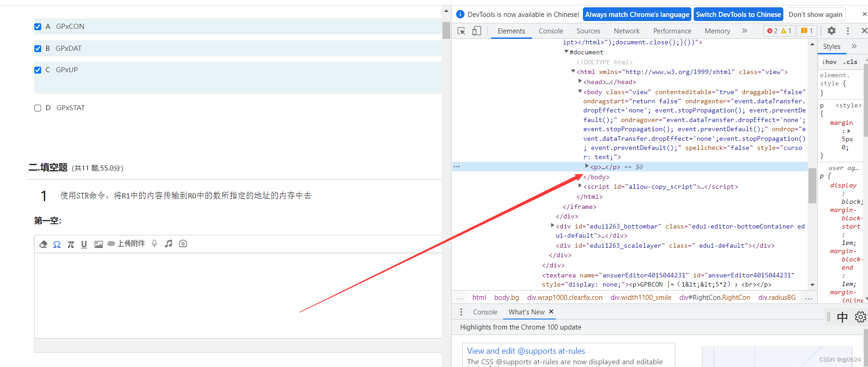Click the left page vertical scrollbar thumb
Image resolution: width=868 pixels, height=367 pixels.
tap(446, 30)
